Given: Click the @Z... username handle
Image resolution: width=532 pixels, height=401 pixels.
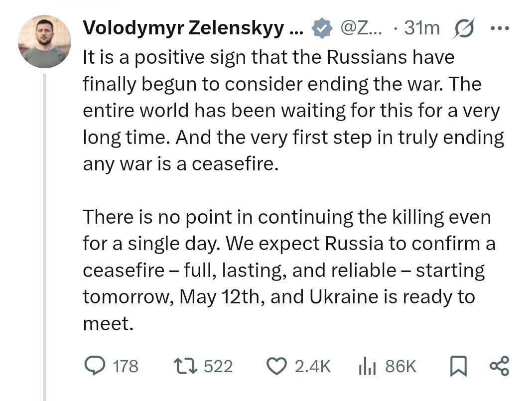Looking at the screenshot, I should point(361,28).
